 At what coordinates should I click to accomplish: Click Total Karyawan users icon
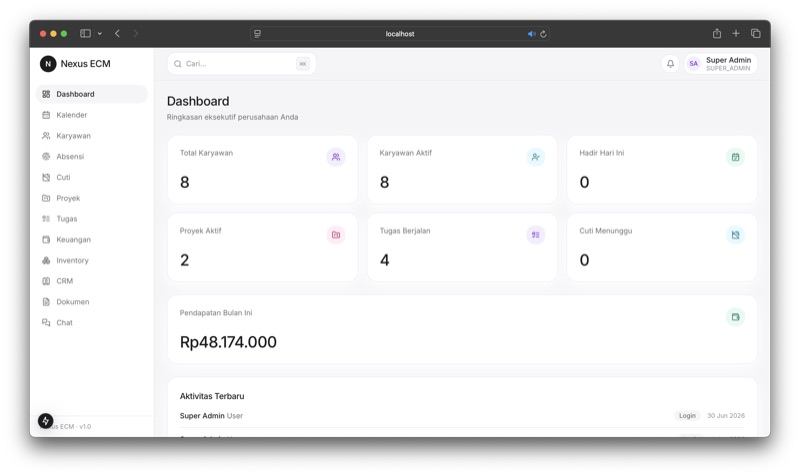coord(336,157)
